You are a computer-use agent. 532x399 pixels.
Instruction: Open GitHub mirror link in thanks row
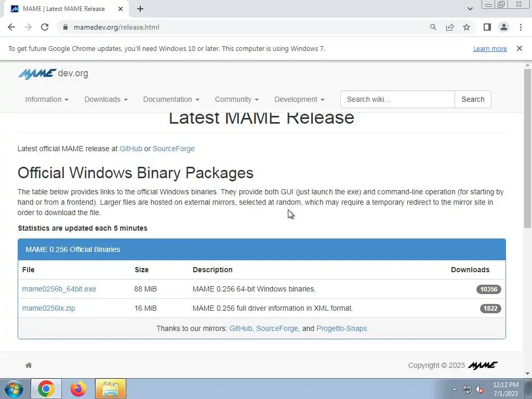[x=241, y=328]
